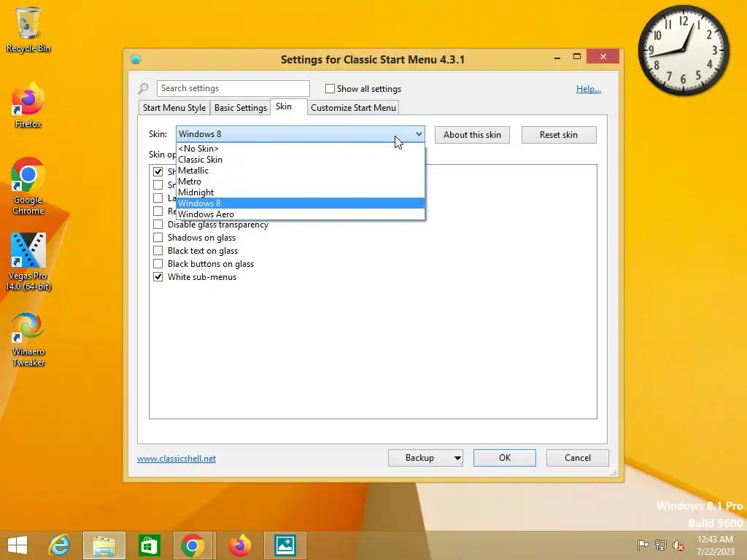Close the Classic Start Menu settings window
The image size is (747, 560).
coord(603,57)
